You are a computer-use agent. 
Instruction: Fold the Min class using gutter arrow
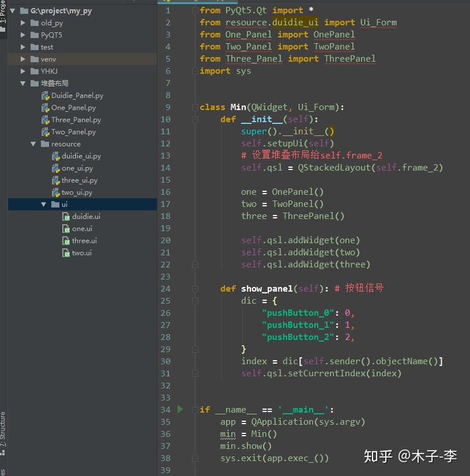[x=194, y=107]
